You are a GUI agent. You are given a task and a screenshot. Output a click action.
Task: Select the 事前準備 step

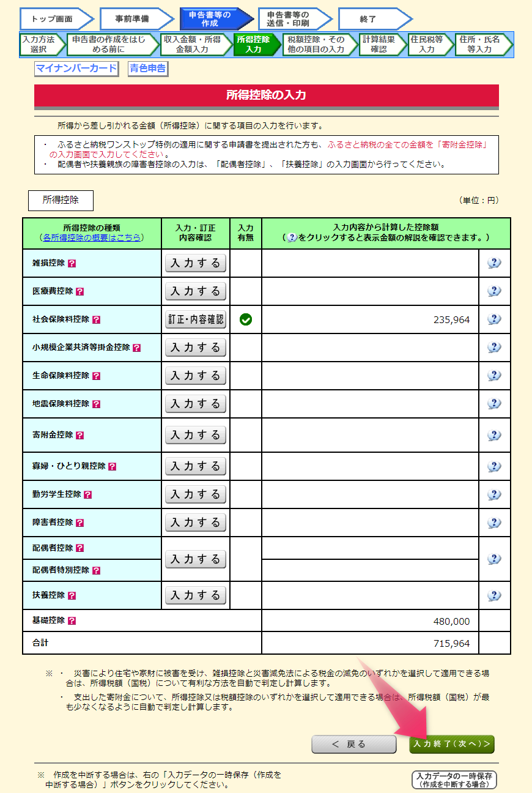(x=136, y=19)
